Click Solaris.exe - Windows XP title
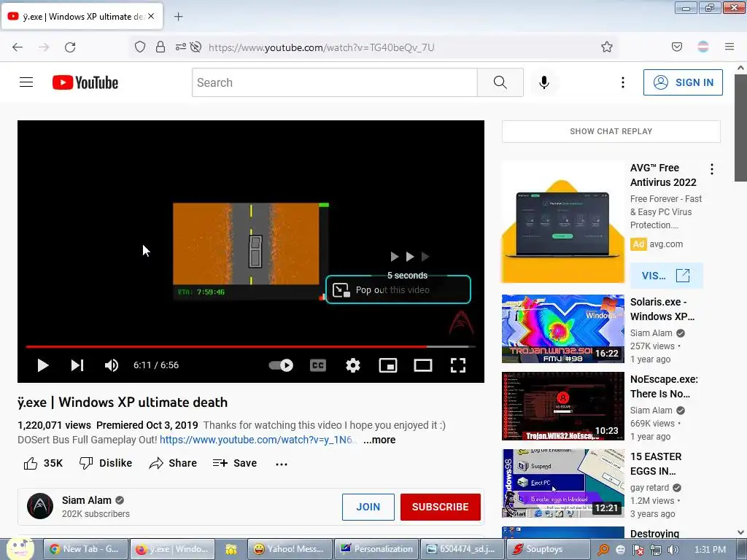747x560 pixels. pyautogui.click(x=662, y=309)
